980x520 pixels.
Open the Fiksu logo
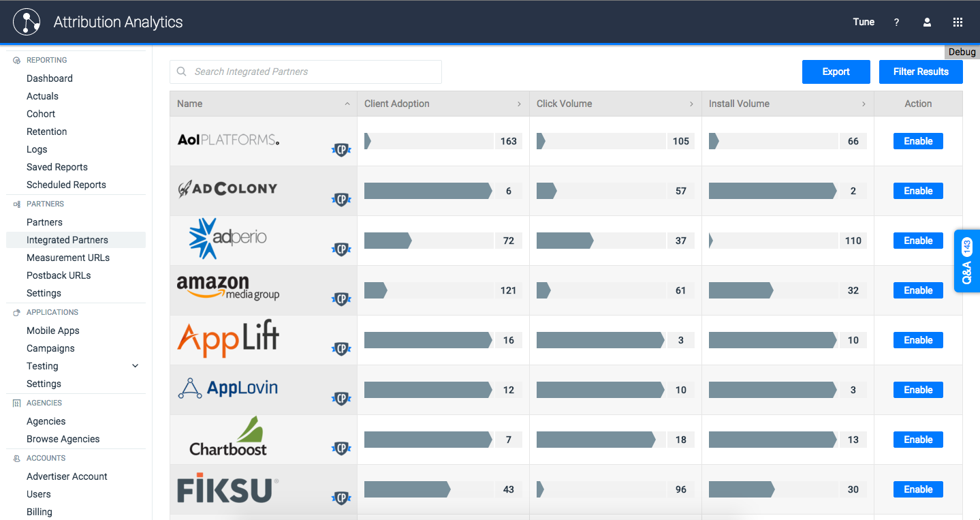point(227,489)
